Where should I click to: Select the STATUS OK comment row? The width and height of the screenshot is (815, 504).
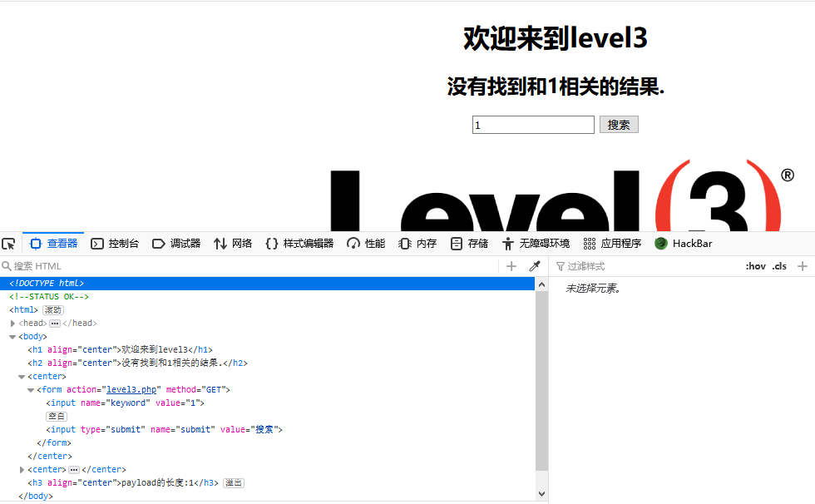[267, 297]
